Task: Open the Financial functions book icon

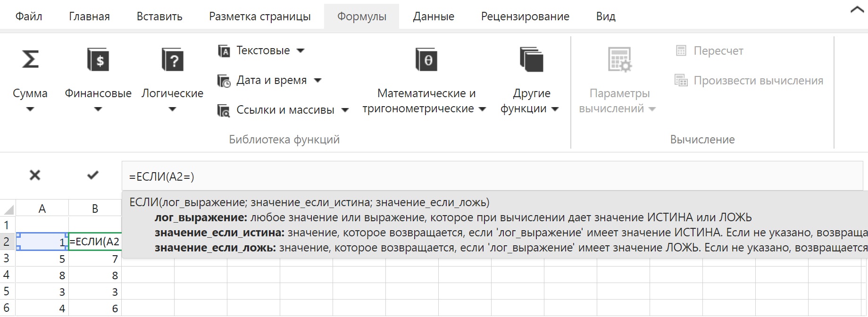Action: click(x=98, y=59)
